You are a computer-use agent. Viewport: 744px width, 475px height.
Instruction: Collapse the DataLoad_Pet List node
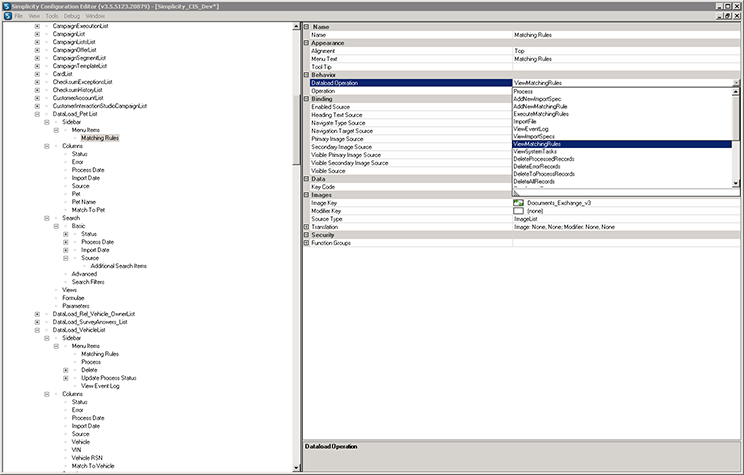click(x=37, y=114)
